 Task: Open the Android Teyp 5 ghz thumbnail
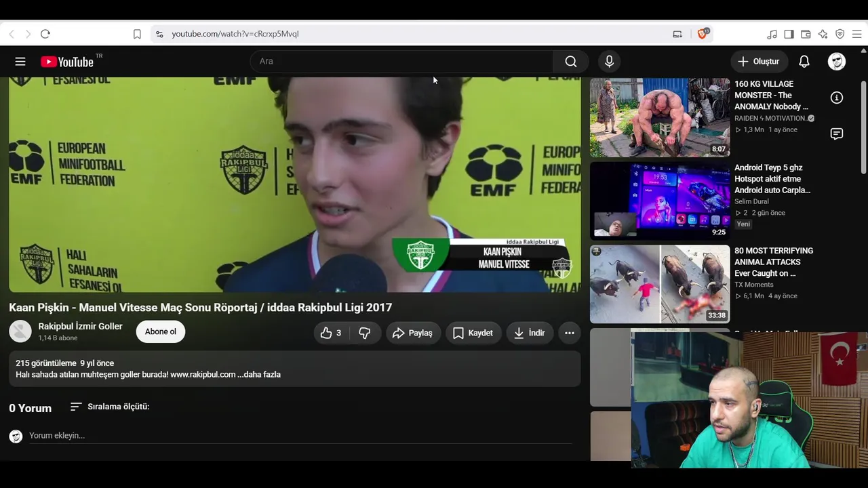click(x=660, y=201)
